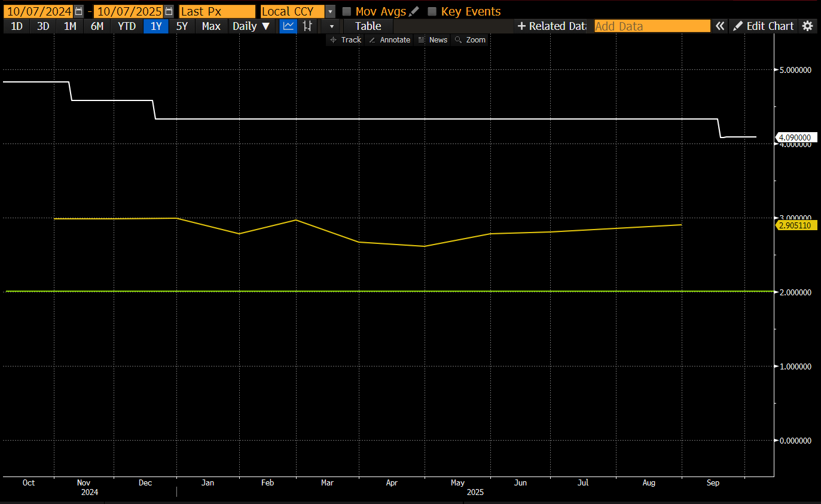
Task: Open the start date calendar picker
Action: 78,11
